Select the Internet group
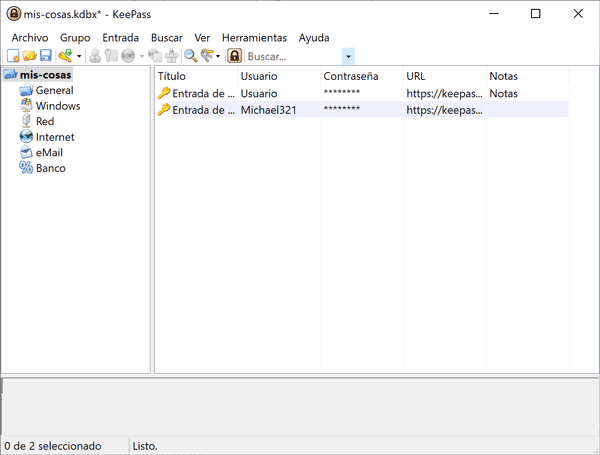 click(x=55, y=137)
